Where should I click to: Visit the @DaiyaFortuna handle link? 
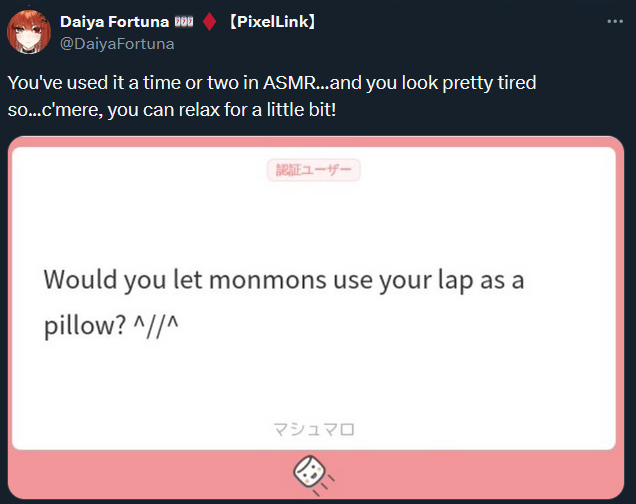point(117,44)
